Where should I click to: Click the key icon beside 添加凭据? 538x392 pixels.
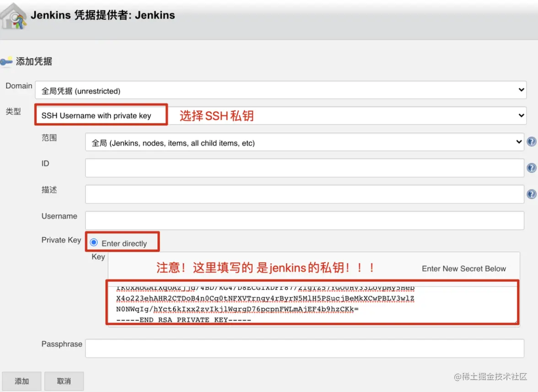pos(6,61)
